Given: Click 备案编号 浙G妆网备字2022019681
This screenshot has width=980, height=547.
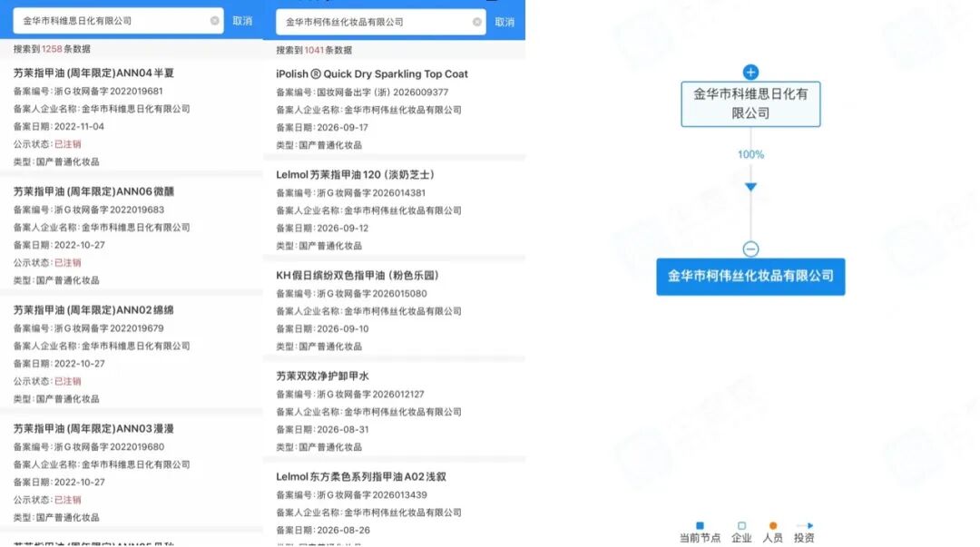Looking at the screenshot, I should click(88, 92).
